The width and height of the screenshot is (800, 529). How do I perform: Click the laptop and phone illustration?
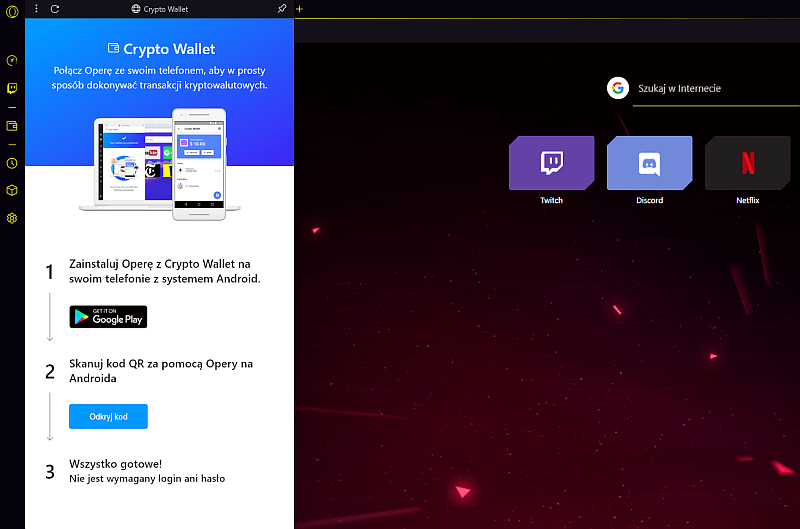pyautogui.click(x=160, y=164)
